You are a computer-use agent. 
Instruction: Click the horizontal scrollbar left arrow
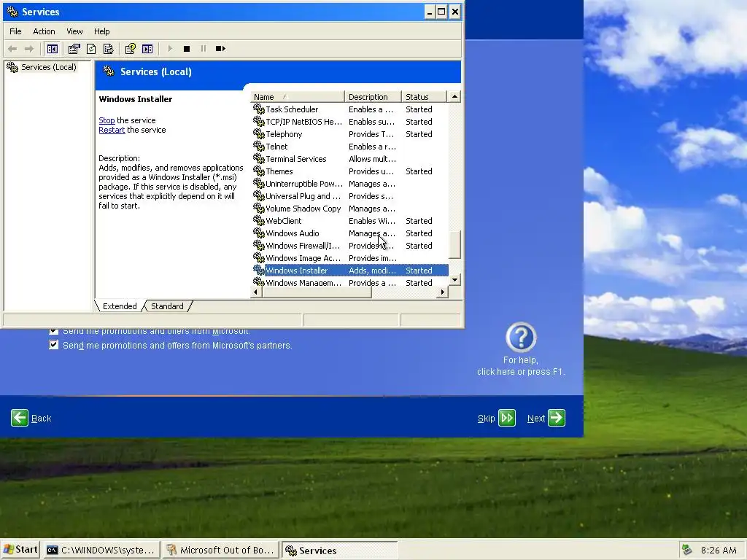256,292
